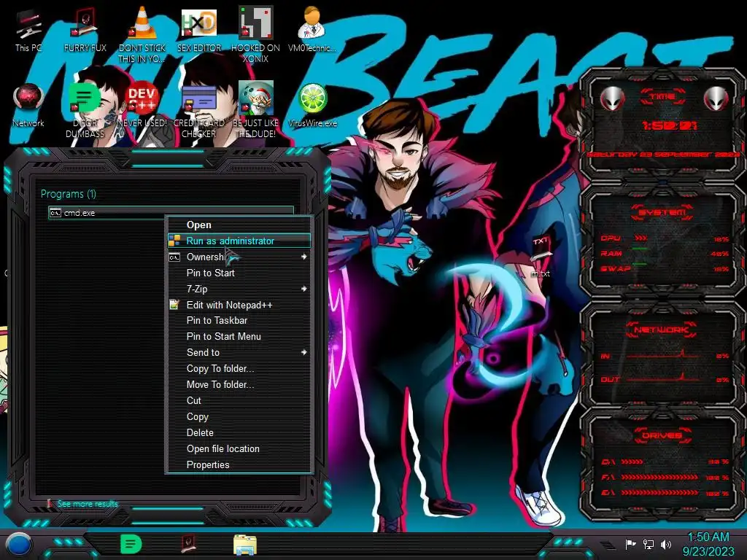Click the DRIVES widget header

[x=662, y=435]
